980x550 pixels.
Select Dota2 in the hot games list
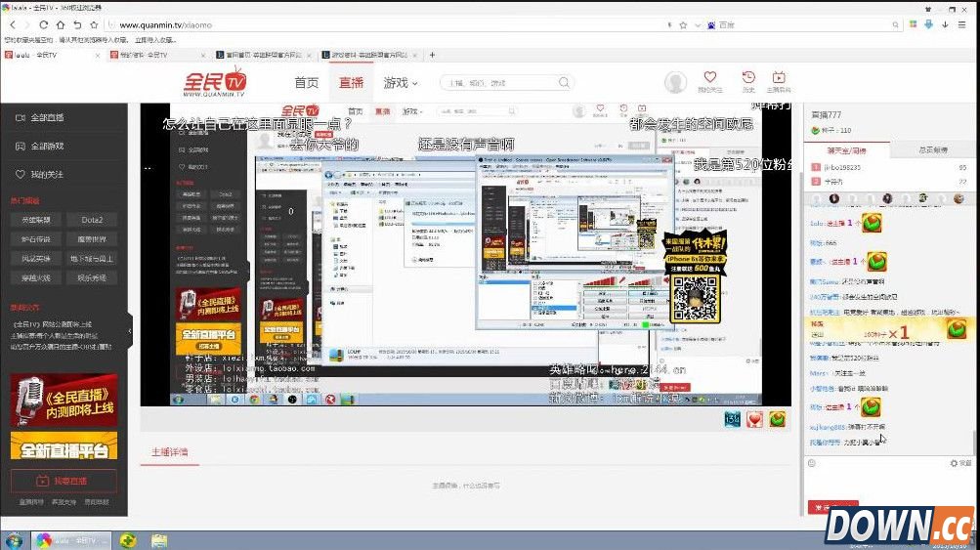[91, 220]
